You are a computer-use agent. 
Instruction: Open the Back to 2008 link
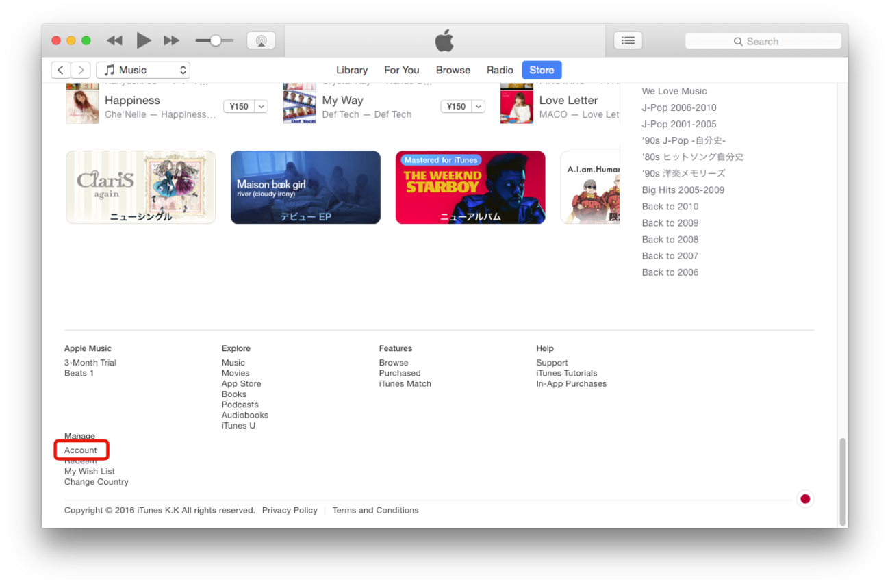[670, 239]
